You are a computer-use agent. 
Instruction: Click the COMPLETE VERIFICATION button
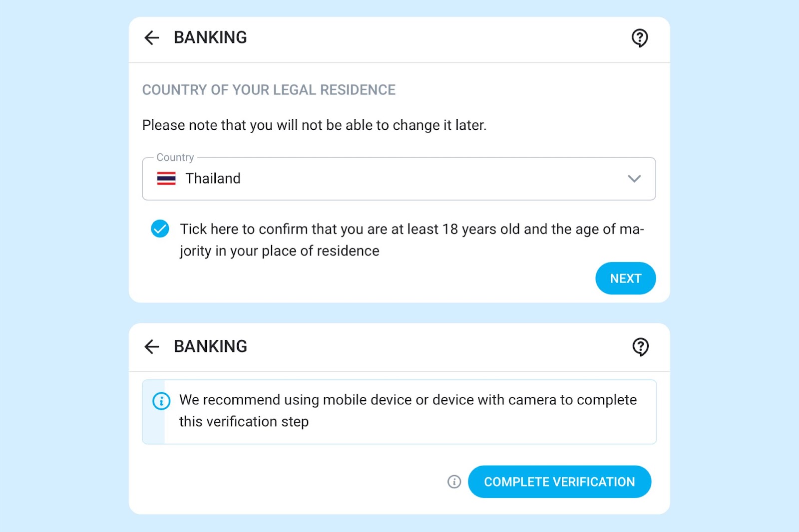[x=559, y=482]
